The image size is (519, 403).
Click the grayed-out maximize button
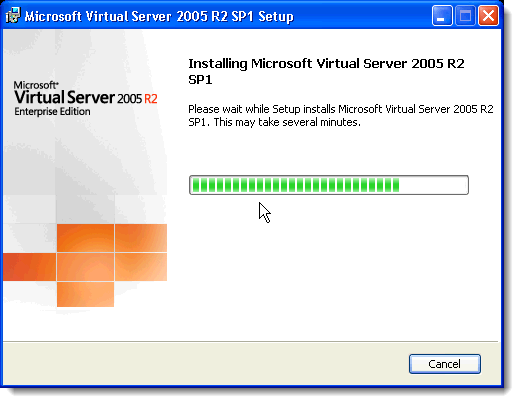point(465,16)
